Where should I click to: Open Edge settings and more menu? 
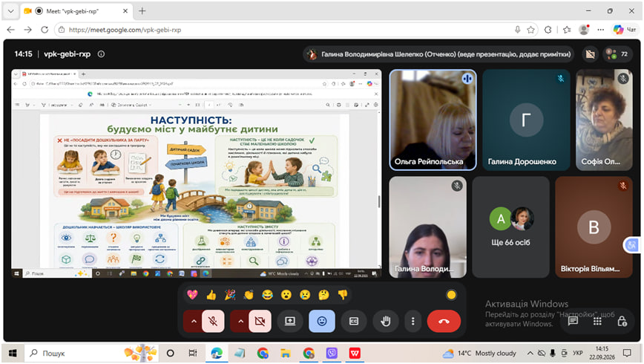[601, 30]
